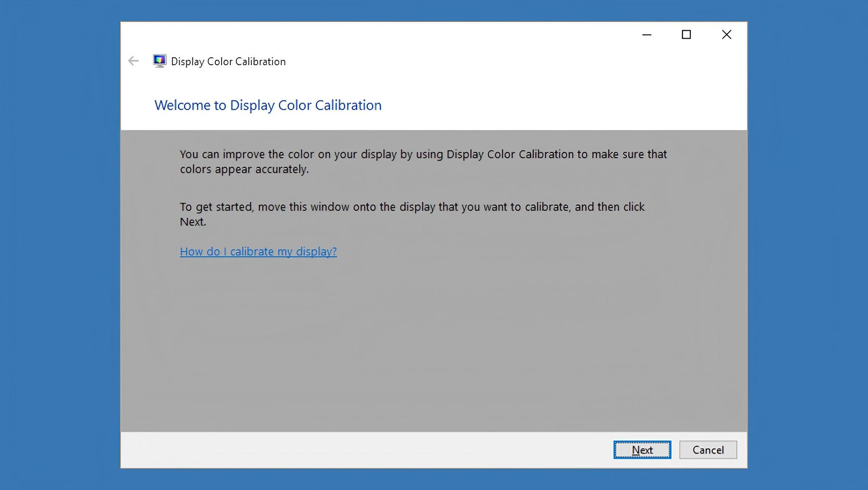Cancel the calibration wizard
Viewport: 868px width, 490px height.
(708, 450)
